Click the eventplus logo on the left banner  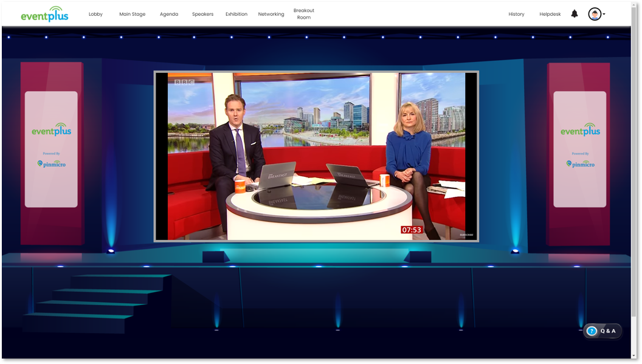(x=51, y=130)
